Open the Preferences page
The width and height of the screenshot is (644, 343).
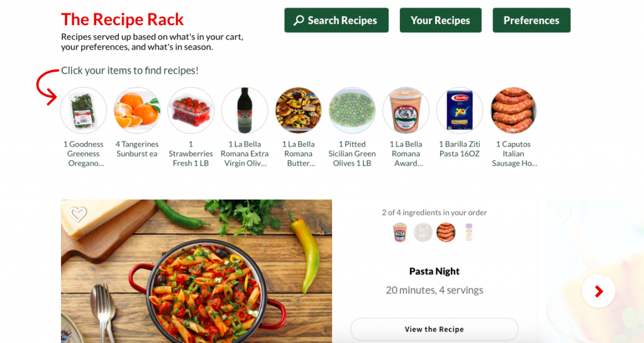(x=531, y=20)
